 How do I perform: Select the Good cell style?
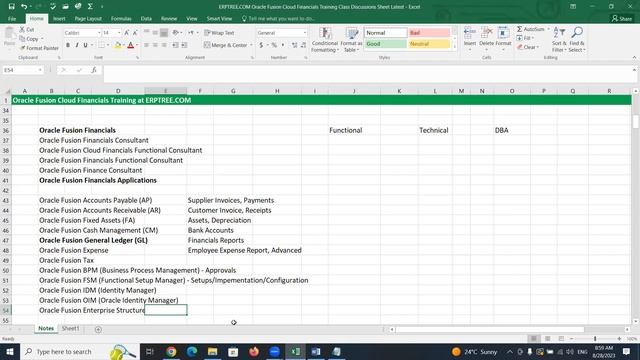(x=386, y=44)
